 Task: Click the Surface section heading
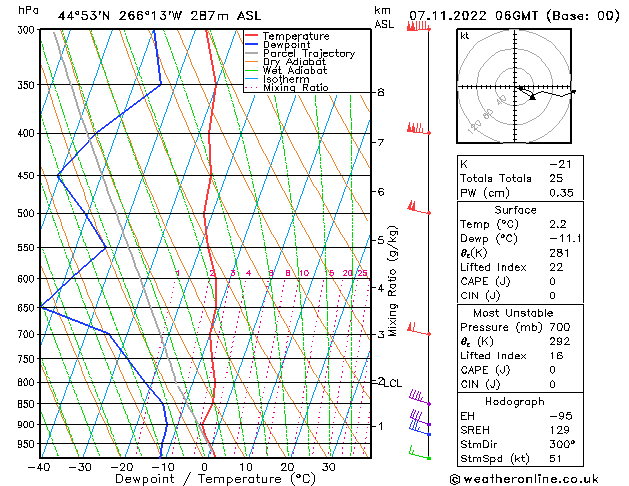pyautogui.click(x=515, y=210)
